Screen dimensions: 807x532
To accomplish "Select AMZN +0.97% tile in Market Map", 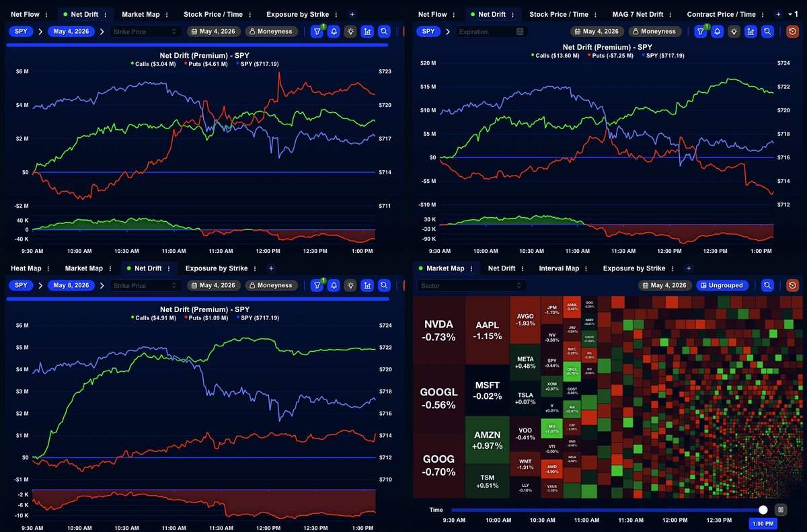I will point(487,440).
